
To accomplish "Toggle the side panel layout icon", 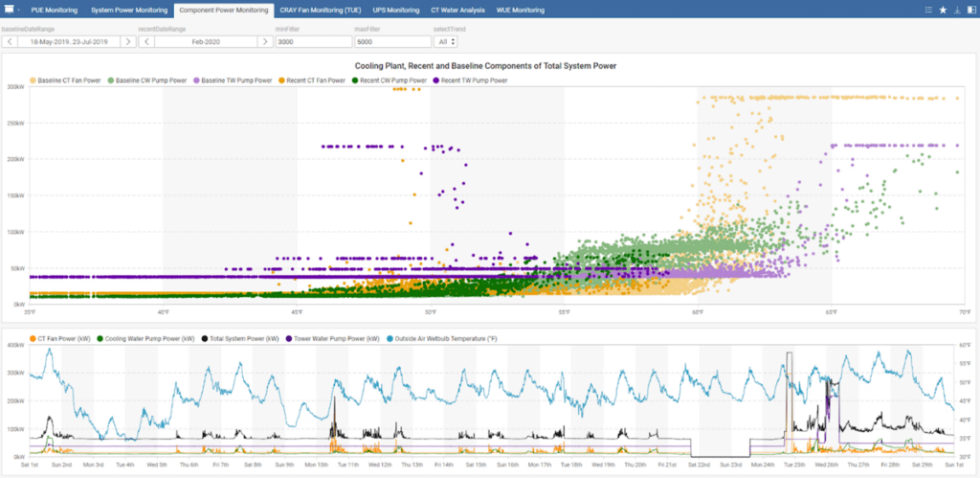I will [x=970, y=10].
